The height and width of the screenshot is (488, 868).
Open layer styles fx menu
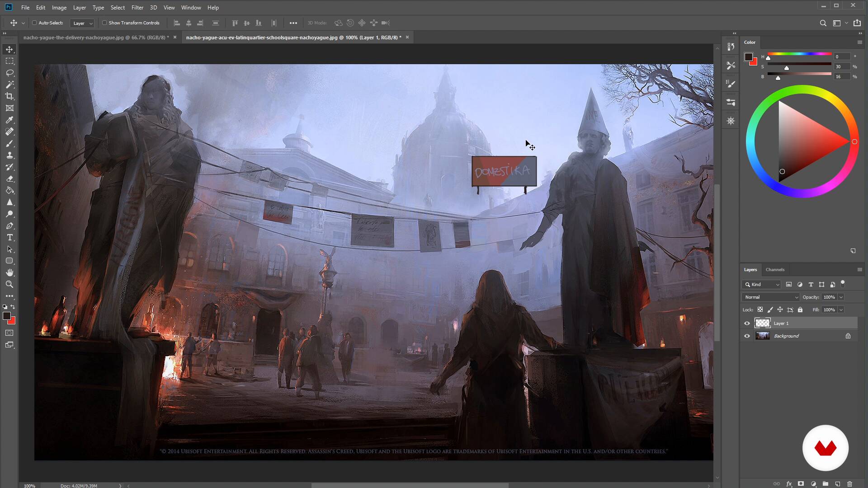click(789, 483)
